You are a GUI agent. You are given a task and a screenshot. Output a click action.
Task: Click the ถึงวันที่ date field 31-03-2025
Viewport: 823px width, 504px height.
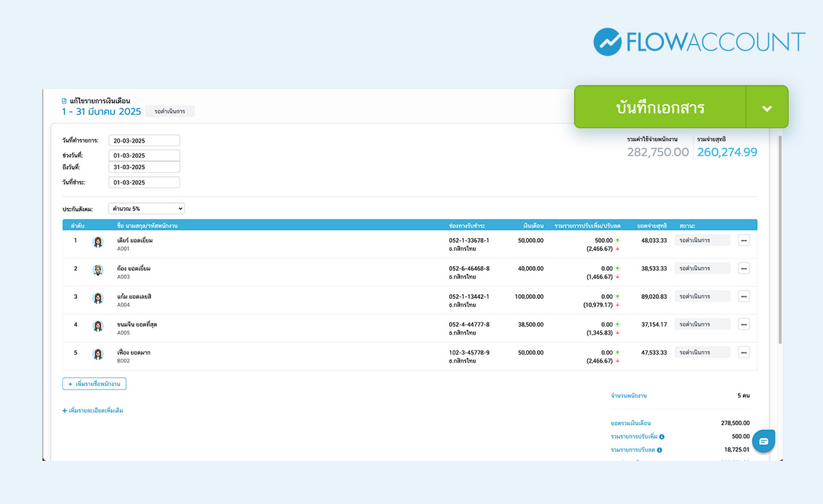coord(144,167)
